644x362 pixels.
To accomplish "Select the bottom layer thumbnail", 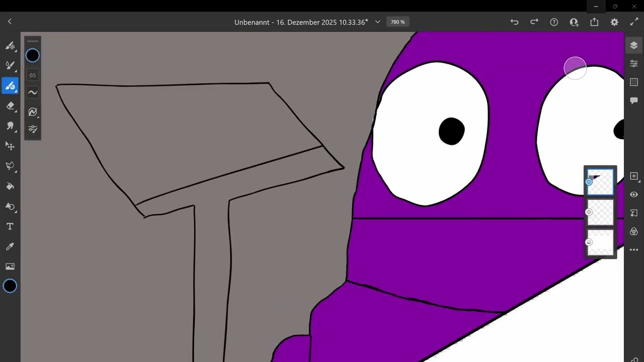I will [x=601, y=242].
